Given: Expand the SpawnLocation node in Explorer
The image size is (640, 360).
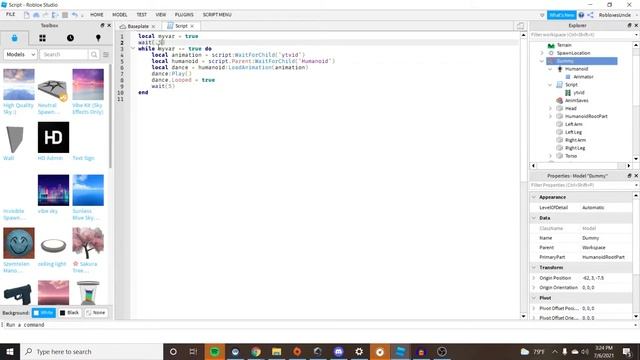Looking at the screenshot, I should 542,53.
